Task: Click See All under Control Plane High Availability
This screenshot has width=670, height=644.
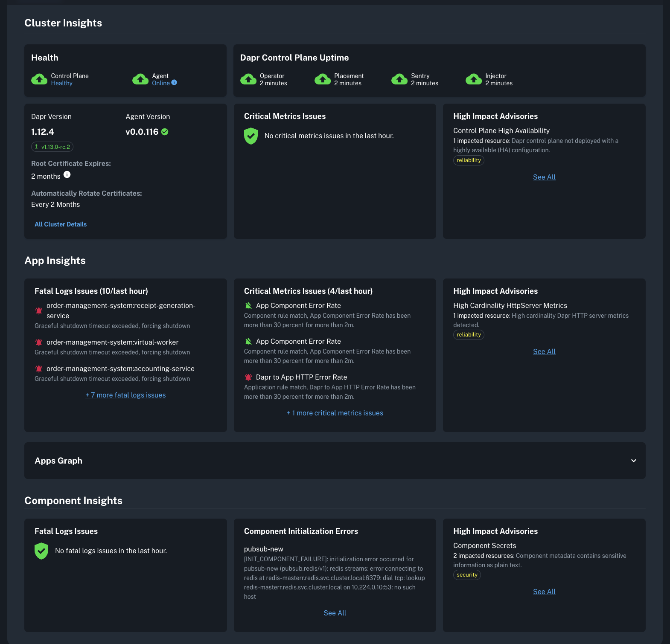Action: (544, 177)
